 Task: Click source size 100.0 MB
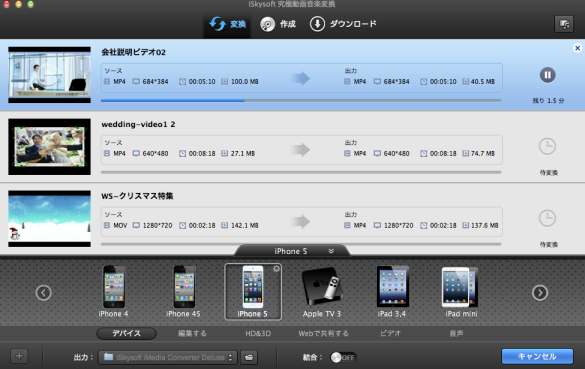(244, 81)
